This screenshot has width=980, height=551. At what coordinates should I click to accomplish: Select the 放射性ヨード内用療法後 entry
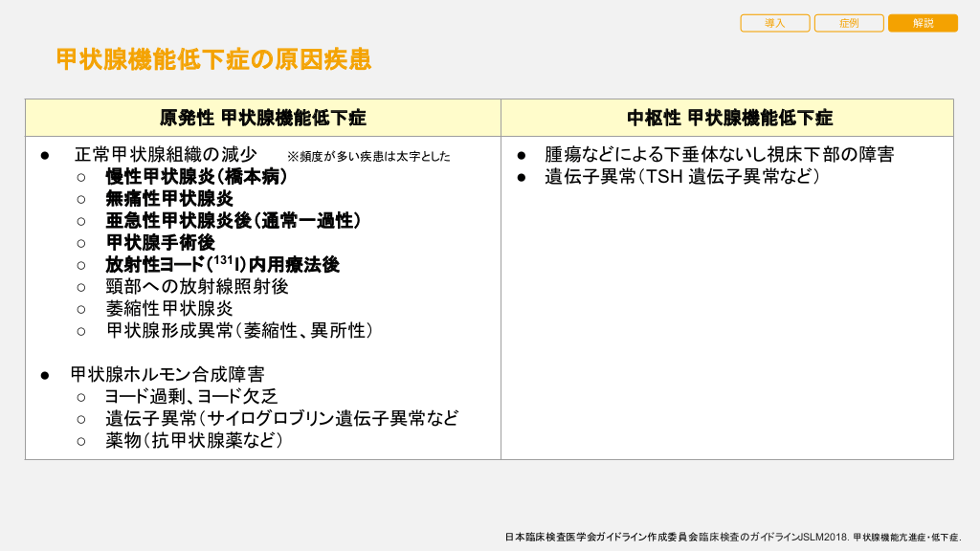(222, 265)
